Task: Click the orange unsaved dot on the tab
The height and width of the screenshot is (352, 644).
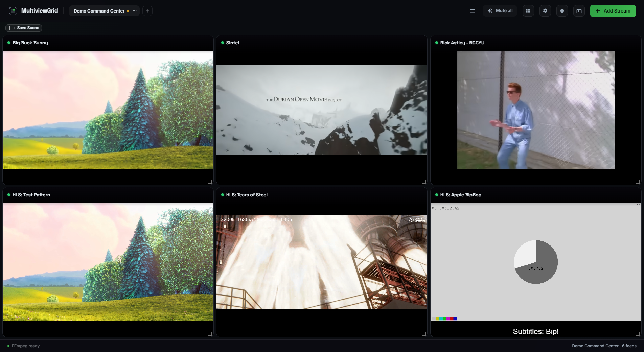Action: click(x=128, y=11)
